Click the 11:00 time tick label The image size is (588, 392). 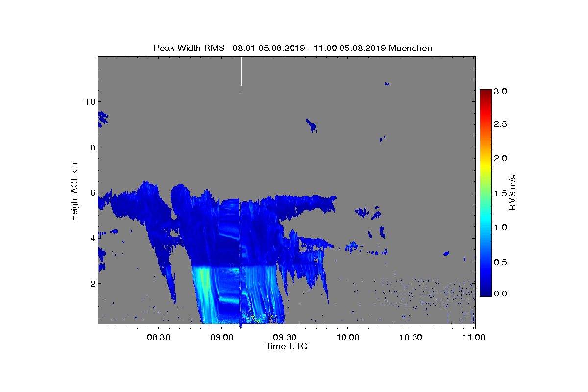[x=474, y=337]
